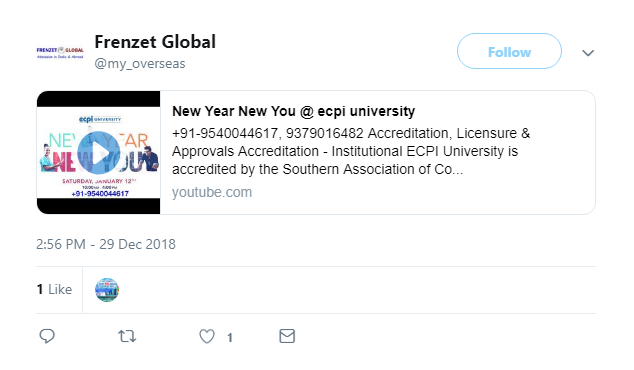View the avatar of the user who liked
The height and width of the screenshot is (370, 634).
[x=107, y=290]
